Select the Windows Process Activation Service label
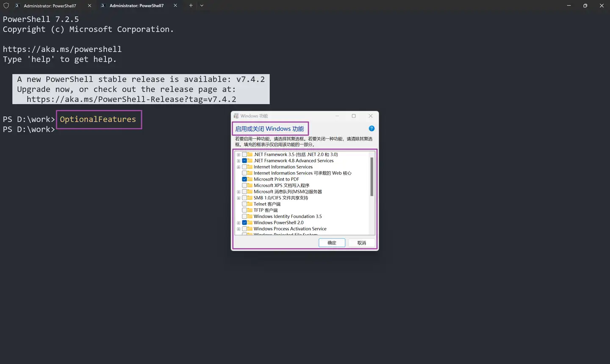The image size is (610, 364). 290,229
